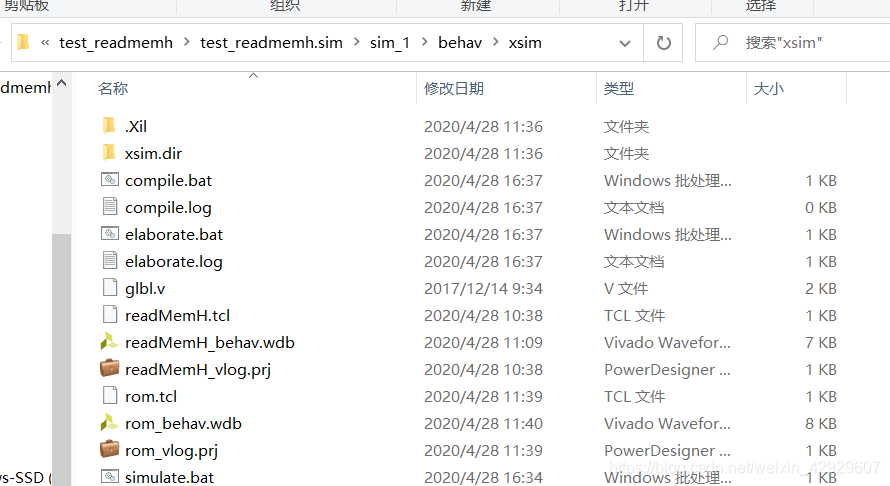890x486 pixels.
Task: Sort files by the 大小 column
Action: coord(769,89)
